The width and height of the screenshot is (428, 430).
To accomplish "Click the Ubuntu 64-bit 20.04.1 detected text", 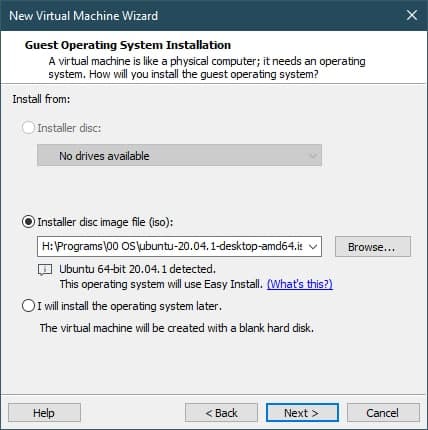I will tap(137, 269).
